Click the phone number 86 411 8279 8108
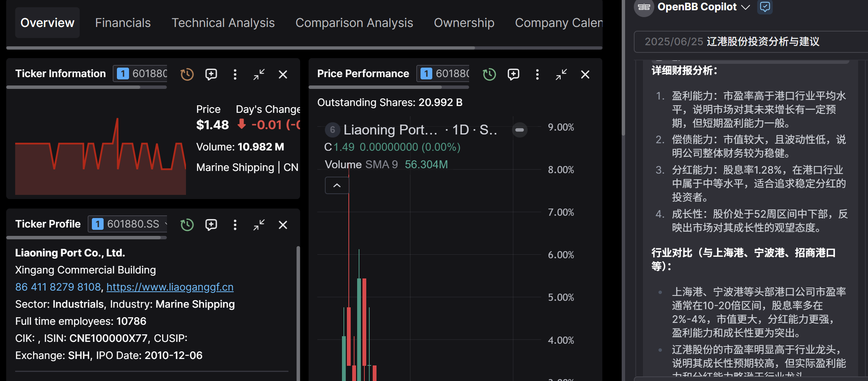868x381 pixels. point(58,287)
